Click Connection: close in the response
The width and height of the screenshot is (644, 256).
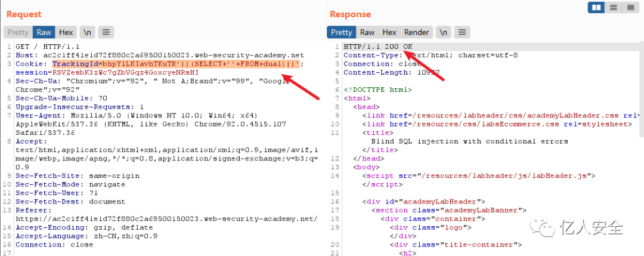tap(382, 64)
